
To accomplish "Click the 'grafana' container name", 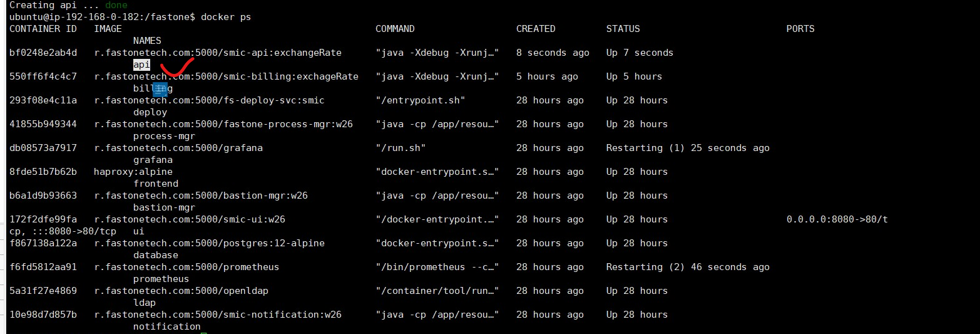I will 153,160.
